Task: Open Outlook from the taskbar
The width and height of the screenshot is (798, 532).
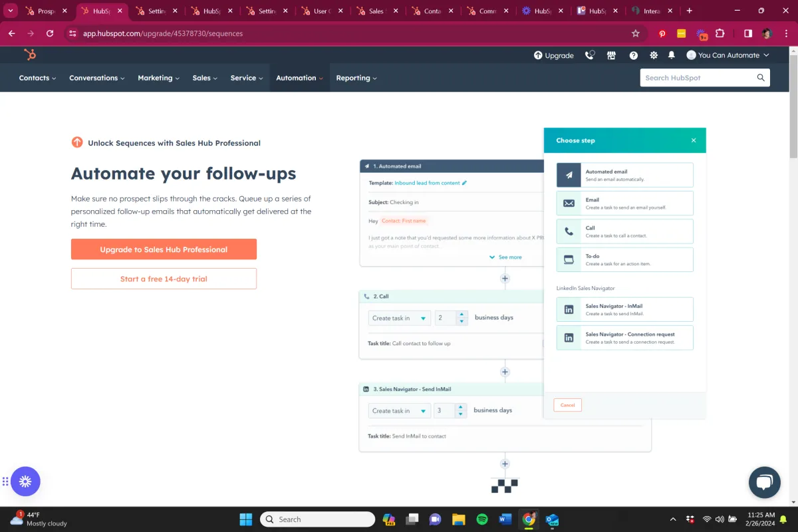Action: (552, 519)
